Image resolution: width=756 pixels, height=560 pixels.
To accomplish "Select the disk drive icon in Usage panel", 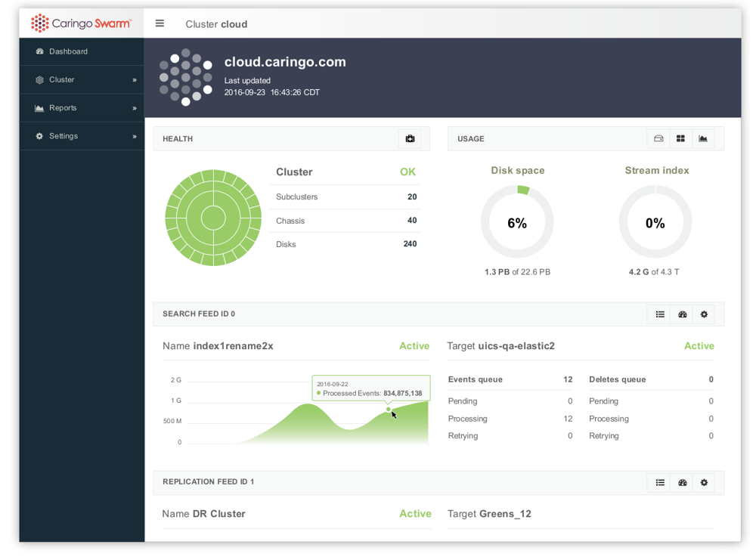I will (658, 138).
